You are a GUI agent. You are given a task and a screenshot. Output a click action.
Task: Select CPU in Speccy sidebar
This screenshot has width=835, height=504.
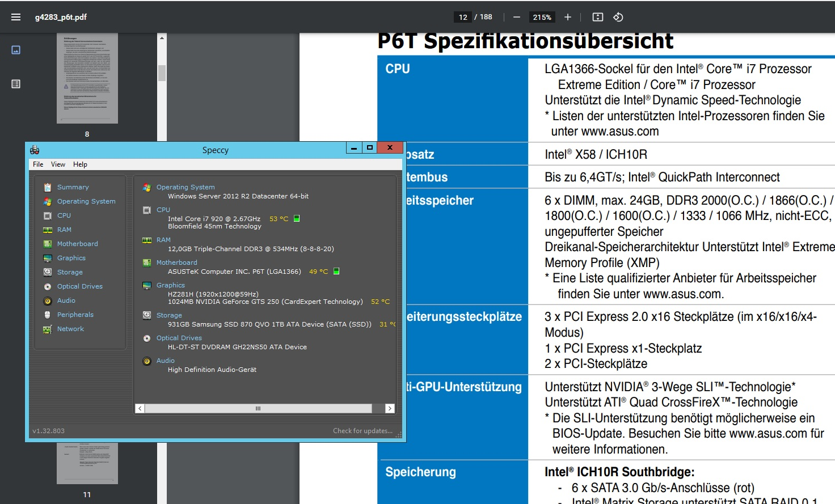pyautogui.click(x=64, y=215)
